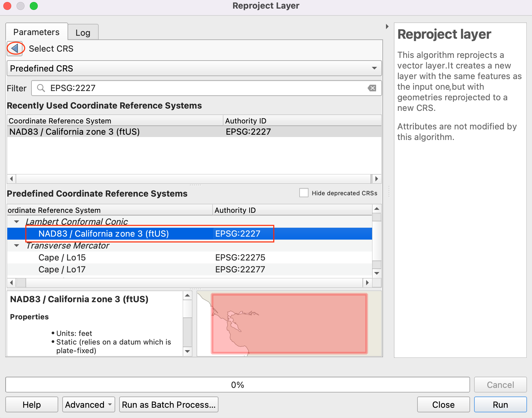Screen dimensions: 532x418
Task: Click the back arrow beside Select CRS
Action: pos(15,49)
